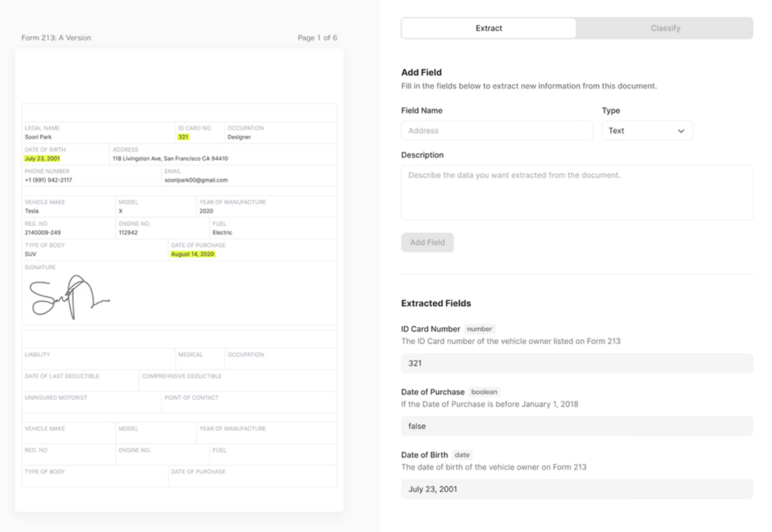Click the legal name Soori Park in the document

pyautogui.click(x=38, y=137)
